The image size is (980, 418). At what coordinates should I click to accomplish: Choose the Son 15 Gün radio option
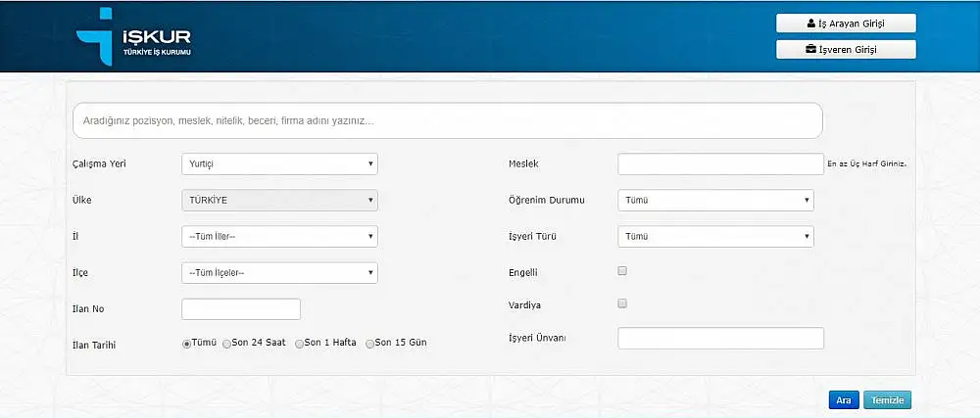click(x=369, y=344)
